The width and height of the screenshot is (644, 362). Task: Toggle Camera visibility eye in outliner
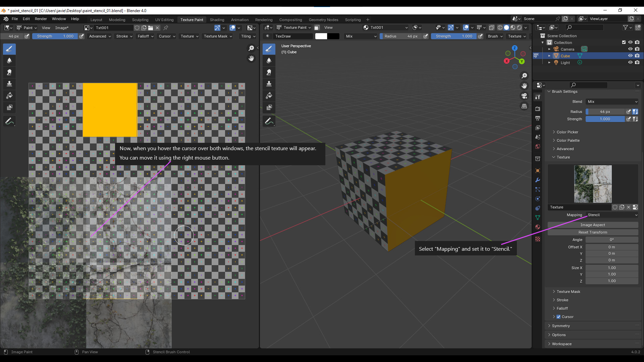(630, 49)
